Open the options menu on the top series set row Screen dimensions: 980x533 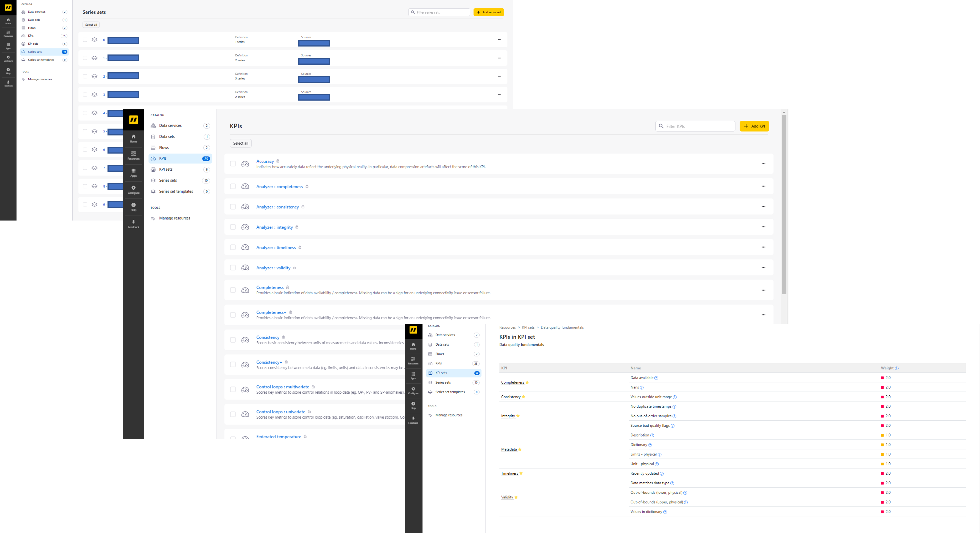500,40
